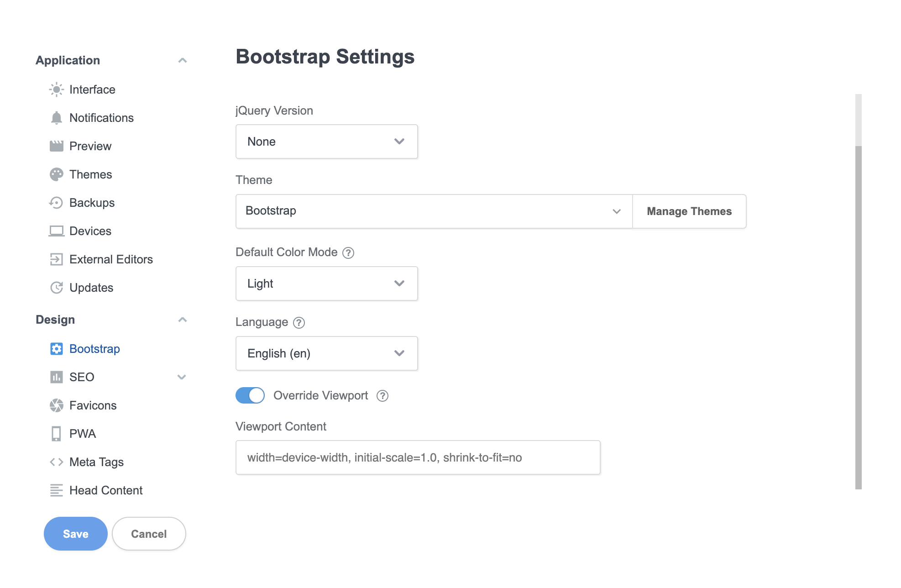
Task: Click the settings panel vertical scrollbar
Action: pyautogui.click(x=859, y=317)
